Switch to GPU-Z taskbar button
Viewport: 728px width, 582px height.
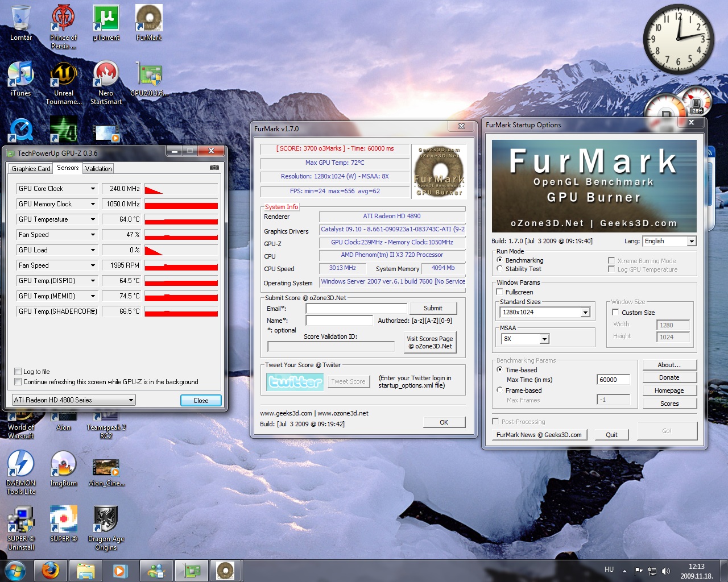(x=192, y=570)
